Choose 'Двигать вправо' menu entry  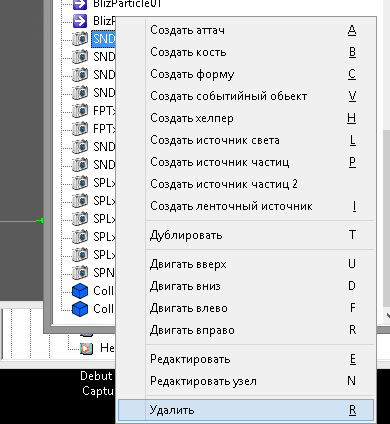tap(246, 330)
